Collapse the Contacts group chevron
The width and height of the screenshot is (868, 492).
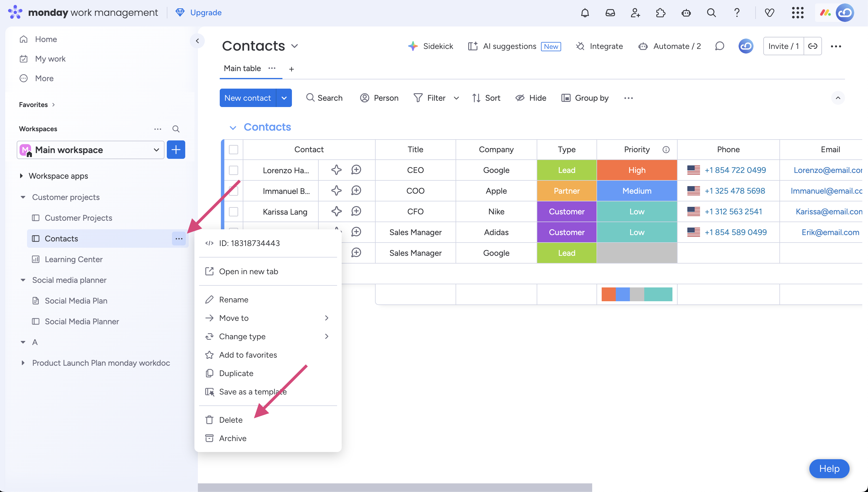pyautogui.click(x=232, y=127)
